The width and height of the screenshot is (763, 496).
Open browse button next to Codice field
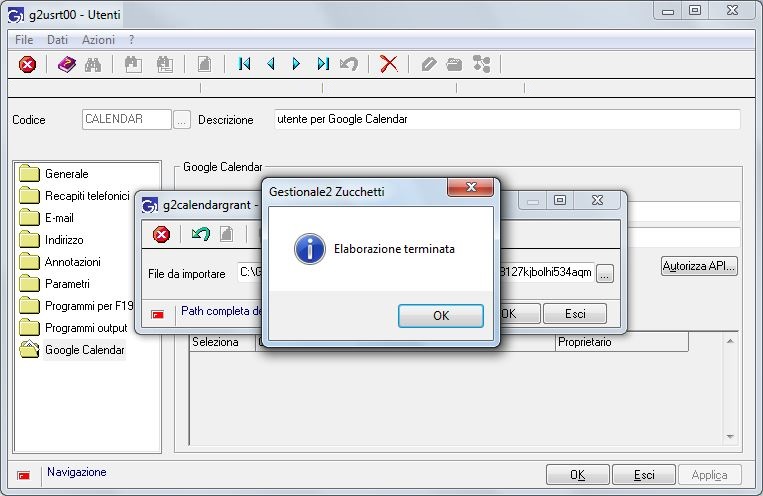pyautogui.click(x=182, y=120)
